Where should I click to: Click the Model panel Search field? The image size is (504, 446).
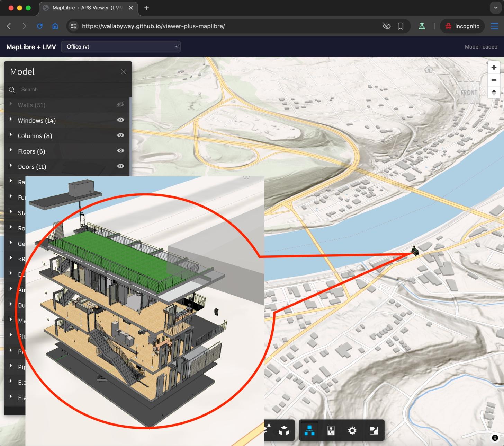(69, 90)
